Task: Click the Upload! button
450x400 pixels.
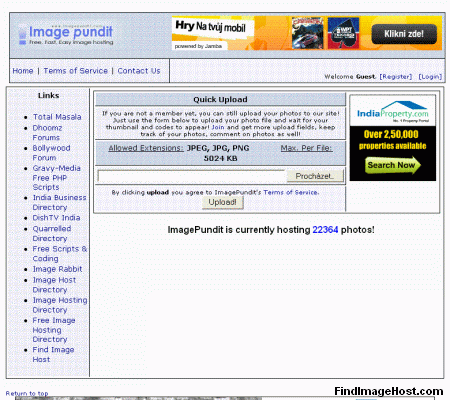Action: (222, 202)
